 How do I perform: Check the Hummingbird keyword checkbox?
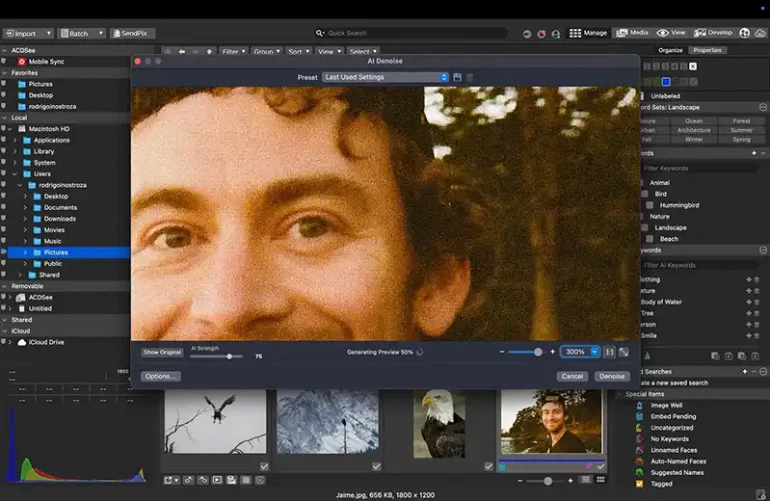[650, 205]
